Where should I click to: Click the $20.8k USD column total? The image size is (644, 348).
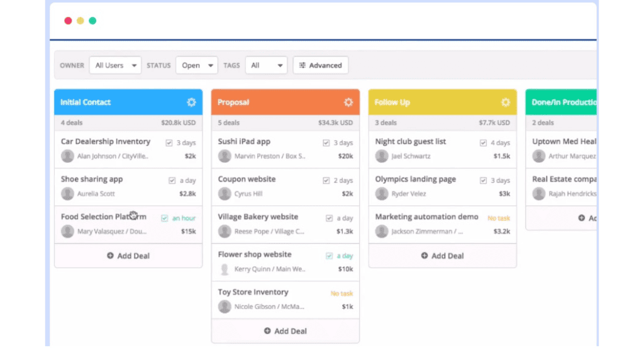point(178,122)
